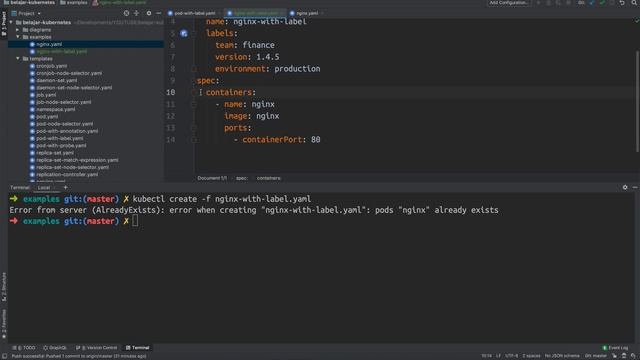Switch to nginx.yaml editor tab
Viewport: 640px width, 360px height.
coord(307,13)
